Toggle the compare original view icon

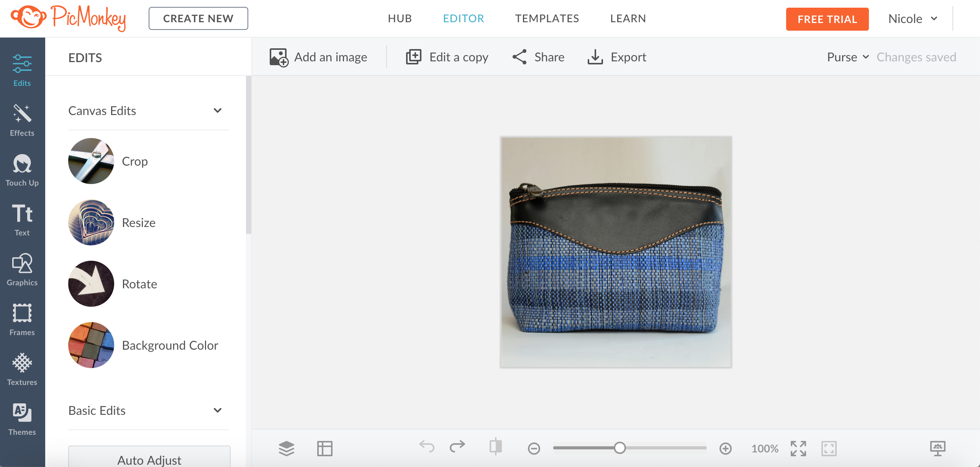pos(495,447)
